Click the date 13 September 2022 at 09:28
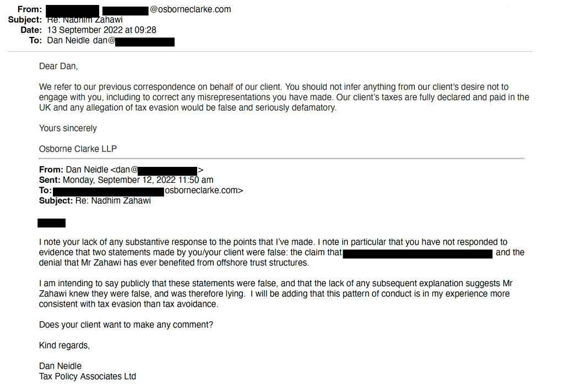Screen dimensions: 564x392 click(x=102, y=30)
